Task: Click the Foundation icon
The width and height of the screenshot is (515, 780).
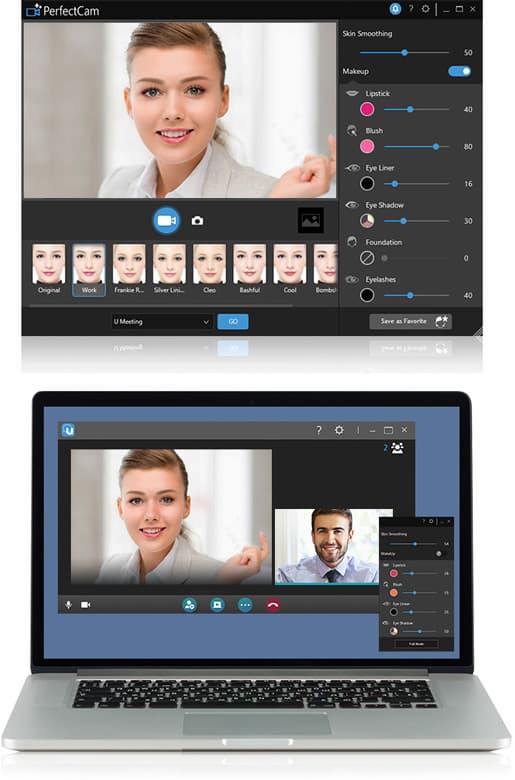Action: point(352,242)
